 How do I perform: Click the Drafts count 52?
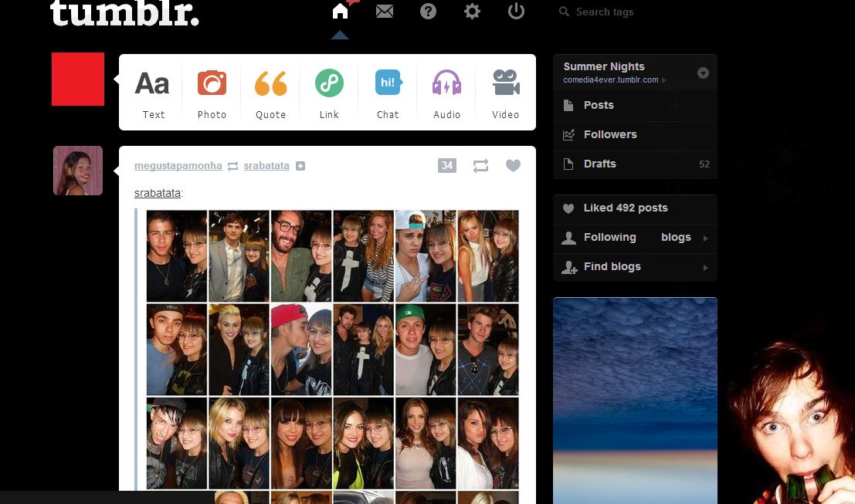coord(704,164)
